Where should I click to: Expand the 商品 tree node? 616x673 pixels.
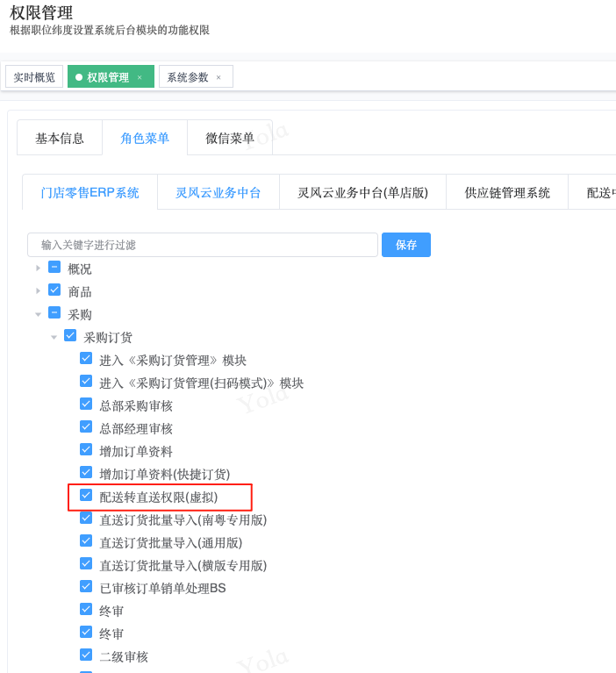click(38, 290)
